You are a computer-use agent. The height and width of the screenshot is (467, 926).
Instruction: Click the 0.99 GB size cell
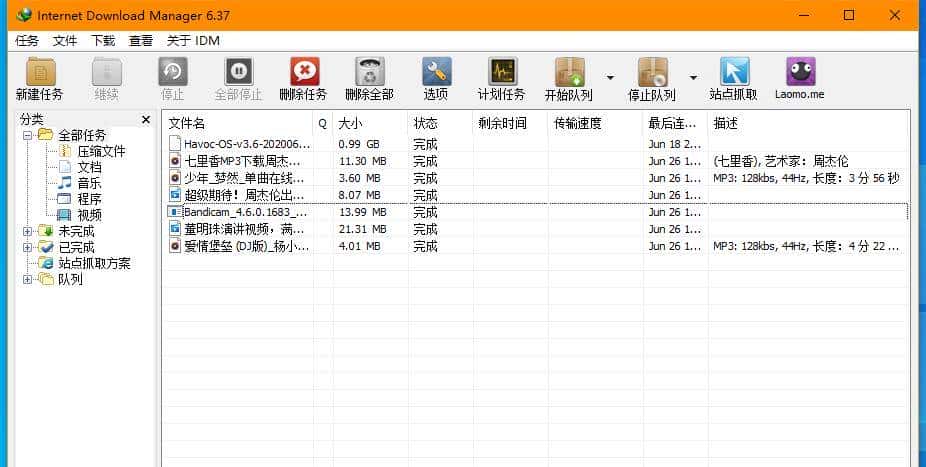pos(359,144)
